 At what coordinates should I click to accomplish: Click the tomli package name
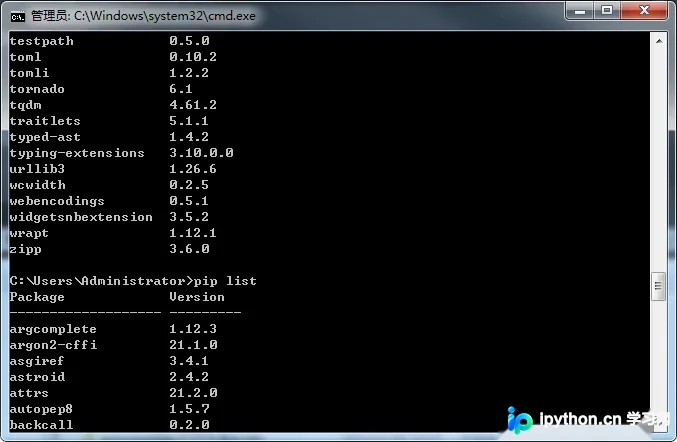pyautogui.click(x=29, y=73)
